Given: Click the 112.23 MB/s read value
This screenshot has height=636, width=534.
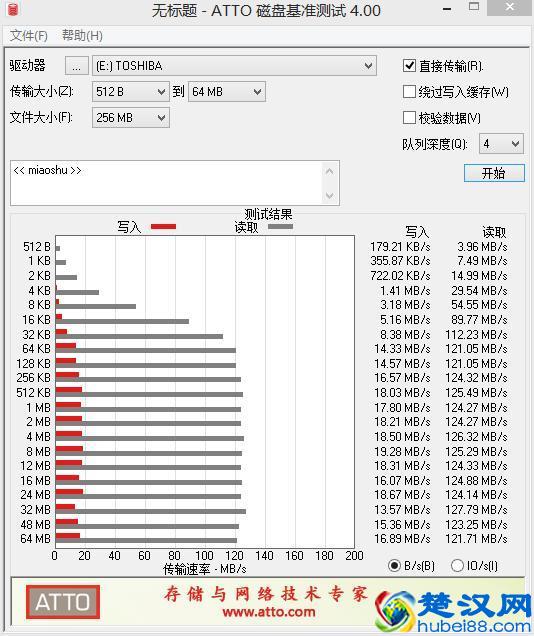Looking at the screenshot, I should (x=476, y=335).
